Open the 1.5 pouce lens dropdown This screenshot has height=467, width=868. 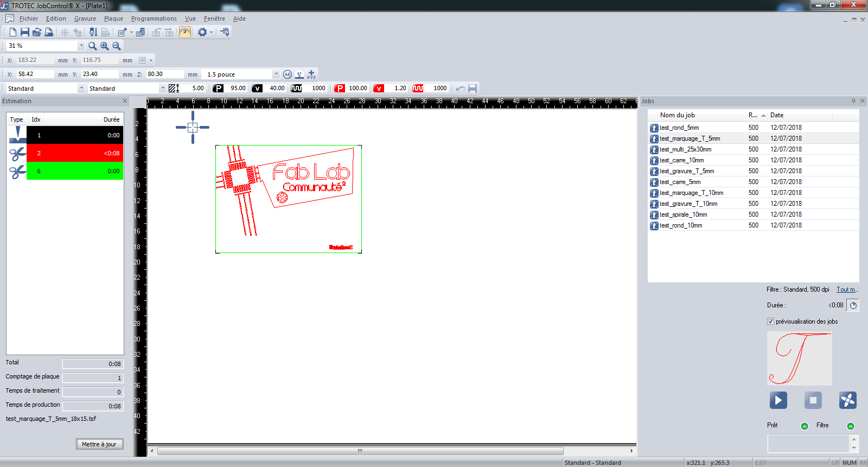[276, 74]
